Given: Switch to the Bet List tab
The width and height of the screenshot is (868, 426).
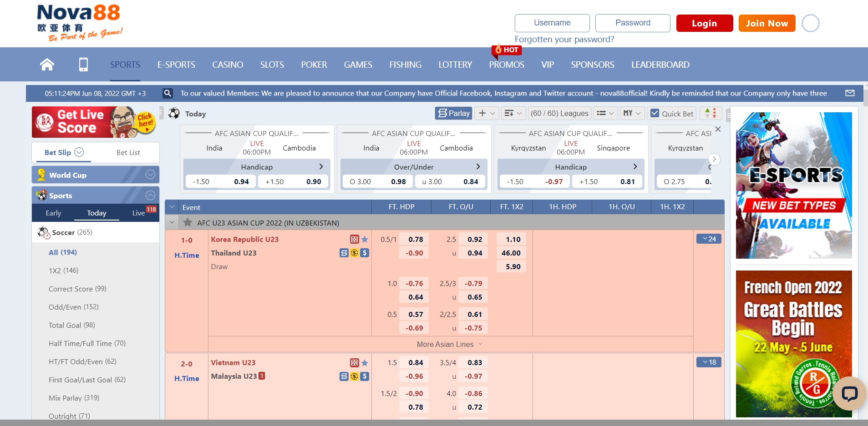Looking at the screenshot, I should pyautogui.click(x=128, y=152).
